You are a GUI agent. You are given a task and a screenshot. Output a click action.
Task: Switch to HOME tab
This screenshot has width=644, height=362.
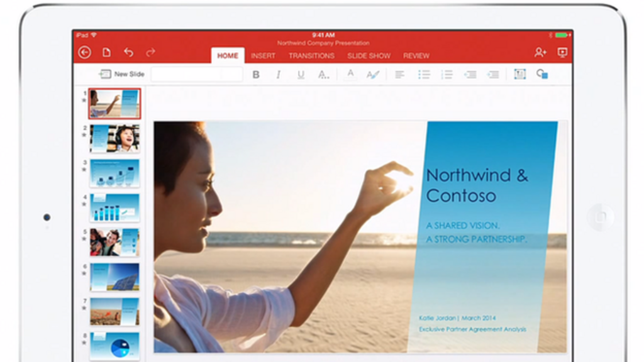pyautogui.click(x=228, y=55)
